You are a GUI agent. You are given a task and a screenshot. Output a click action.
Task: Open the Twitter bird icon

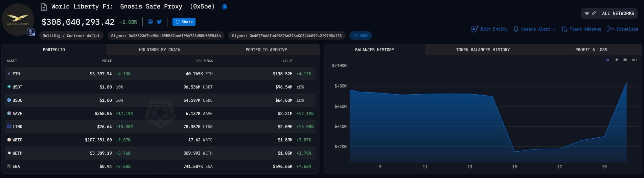(x=159, y=22)
